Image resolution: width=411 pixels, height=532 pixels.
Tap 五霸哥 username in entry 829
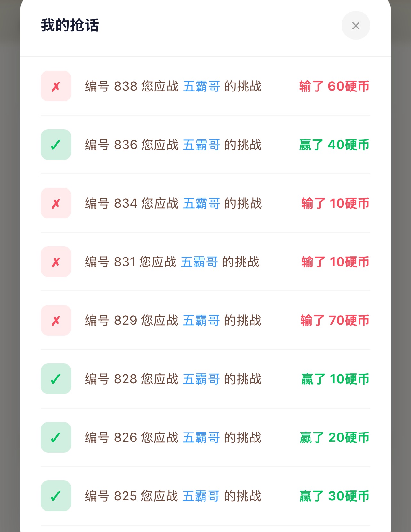click(x=201, y=321)
